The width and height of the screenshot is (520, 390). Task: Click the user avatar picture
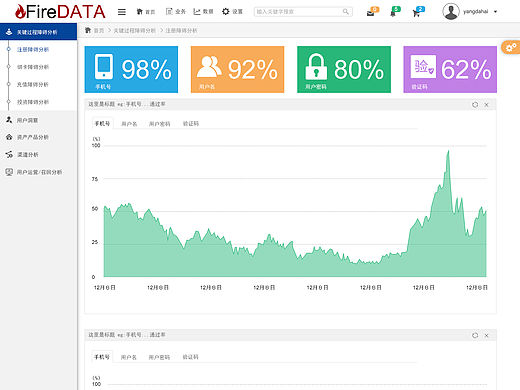coord(451,11)
